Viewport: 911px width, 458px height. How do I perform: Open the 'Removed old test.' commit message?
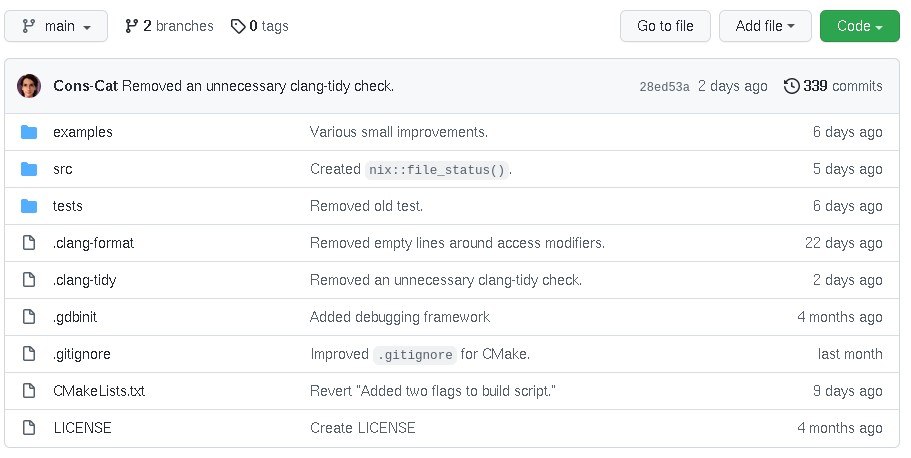(366, 206)
